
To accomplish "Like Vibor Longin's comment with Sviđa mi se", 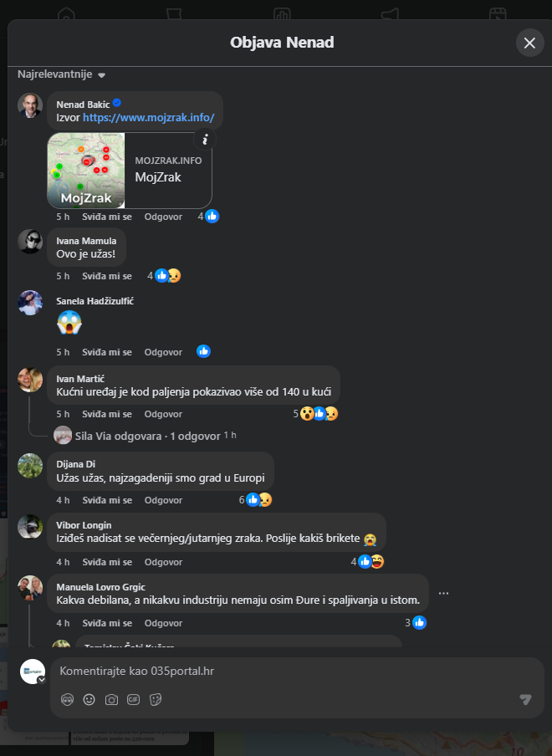I will tap(107, 562).
